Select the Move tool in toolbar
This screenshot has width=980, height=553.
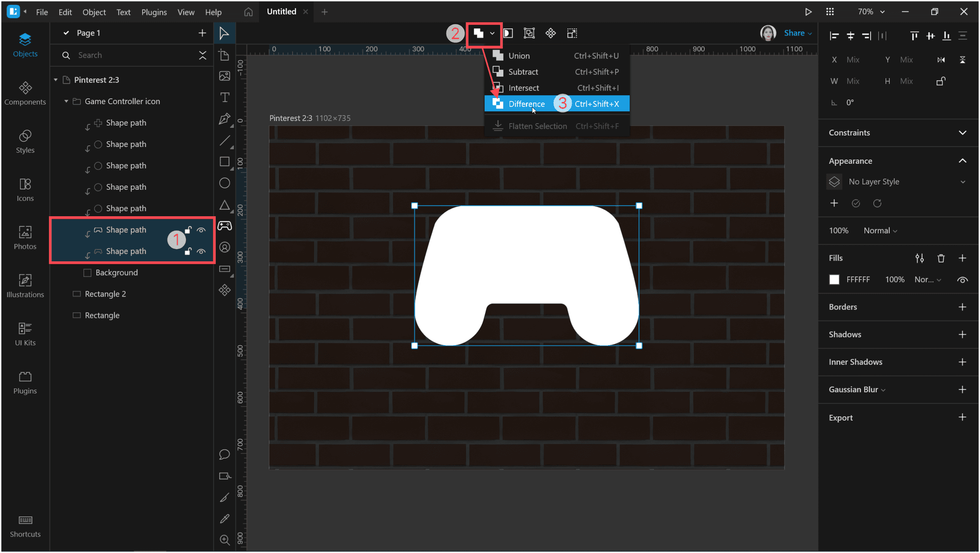[225, 33]
